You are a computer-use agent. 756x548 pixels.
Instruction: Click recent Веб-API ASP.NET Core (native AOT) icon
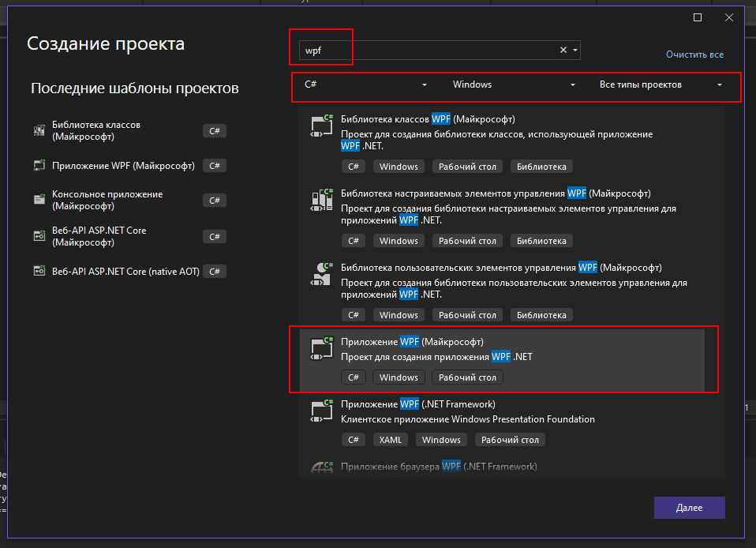point(39,272)
